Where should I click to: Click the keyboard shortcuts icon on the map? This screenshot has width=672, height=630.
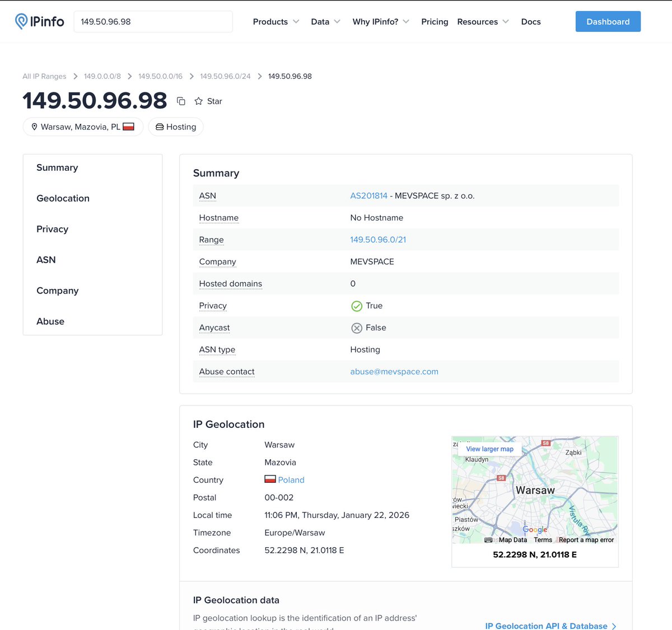coord(488,540)
